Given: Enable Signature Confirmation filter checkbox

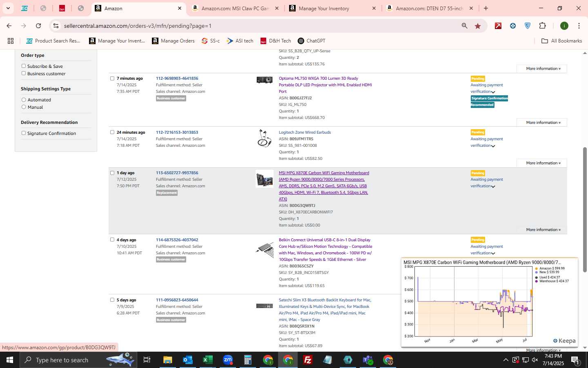Looking at the screenshot, I should 24,133.
